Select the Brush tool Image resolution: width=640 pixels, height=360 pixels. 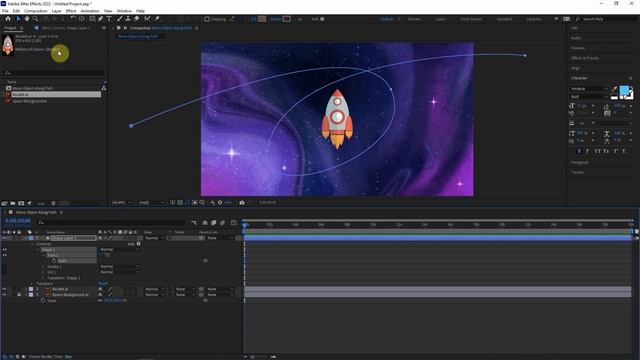pos(120,19)
